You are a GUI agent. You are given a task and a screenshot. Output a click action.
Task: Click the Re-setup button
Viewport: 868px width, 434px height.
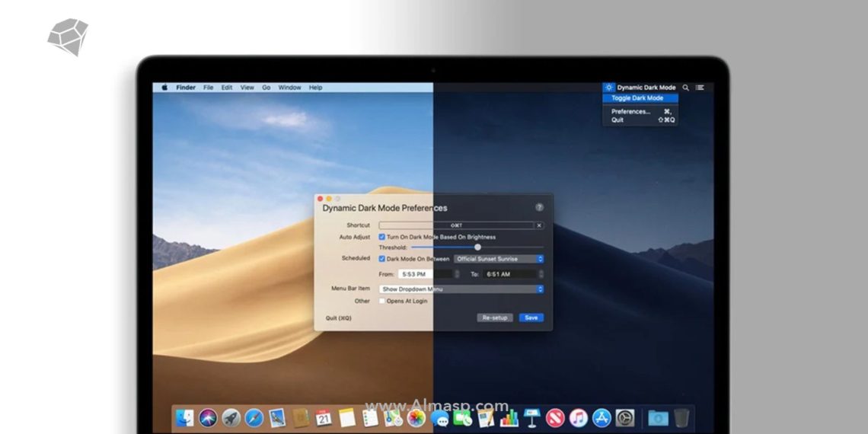click(x=495, y=318)
